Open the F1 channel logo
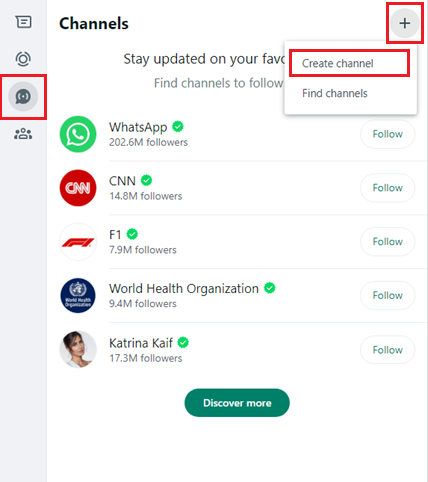428x482 pixels. pyautogui.click(x=78, y=242)
